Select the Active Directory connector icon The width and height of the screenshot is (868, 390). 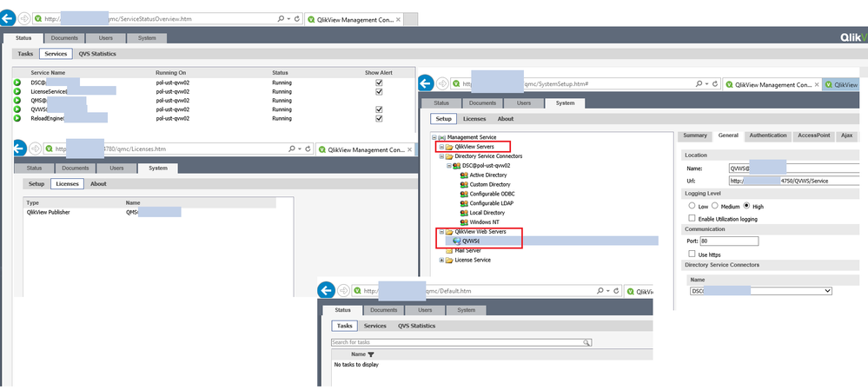coord(464,175)
